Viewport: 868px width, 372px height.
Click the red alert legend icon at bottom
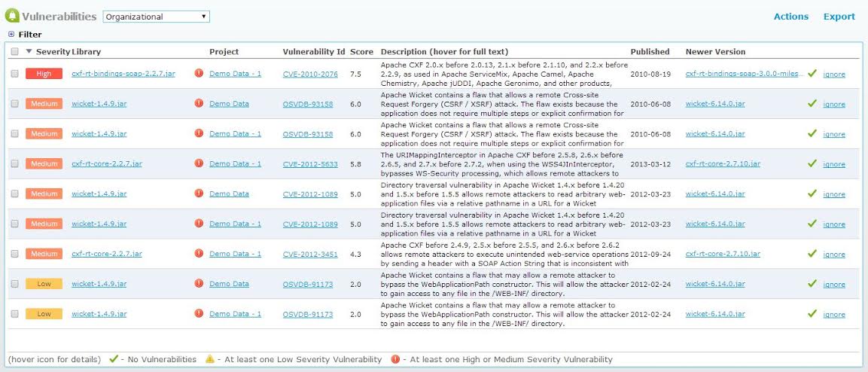pyautogui.click(x=394, y=358)
